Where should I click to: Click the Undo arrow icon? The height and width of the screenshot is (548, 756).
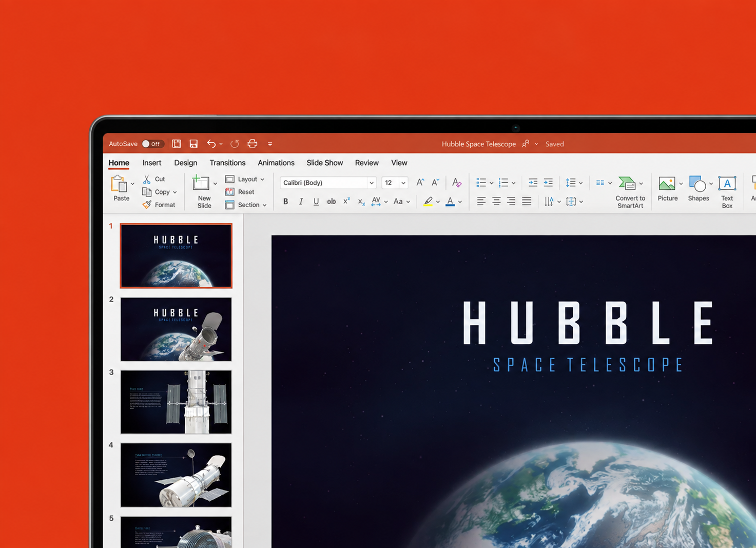pyautogui.click(x=211, y=144)
